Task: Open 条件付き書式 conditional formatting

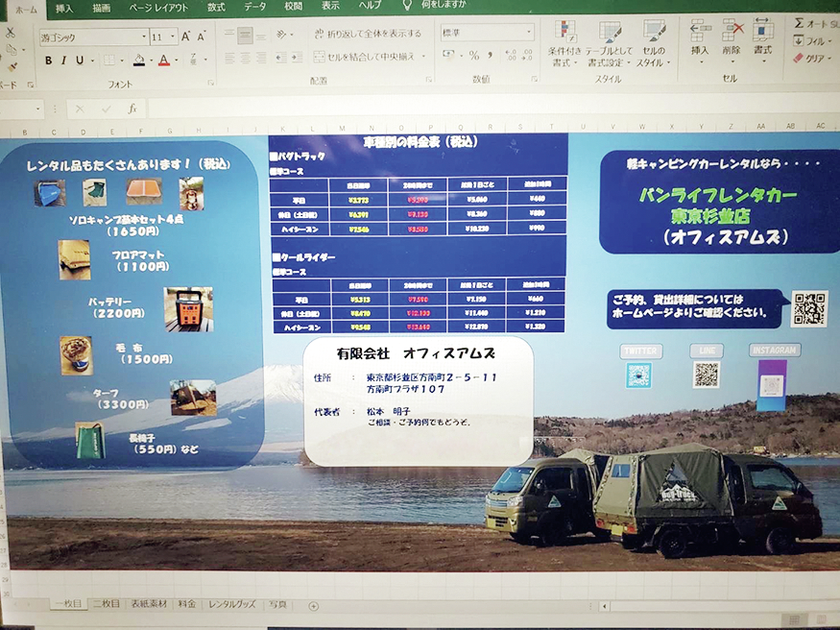Action: pos(564,44)
